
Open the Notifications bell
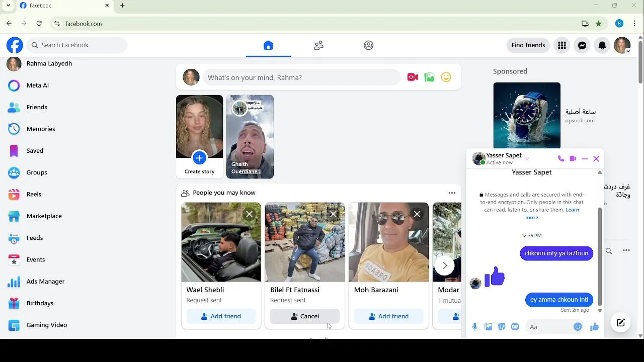point(602,45)
